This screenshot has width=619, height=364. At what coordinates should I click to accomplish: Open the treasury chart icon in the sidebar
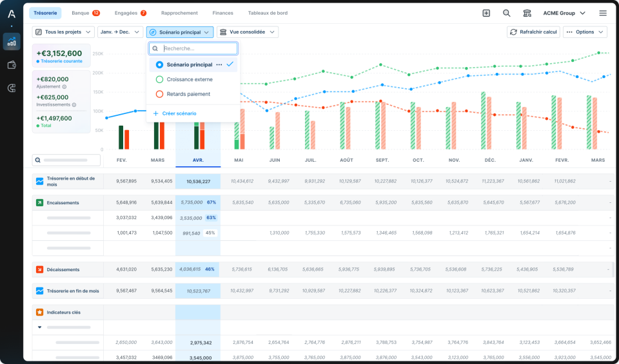click(12, 42)
